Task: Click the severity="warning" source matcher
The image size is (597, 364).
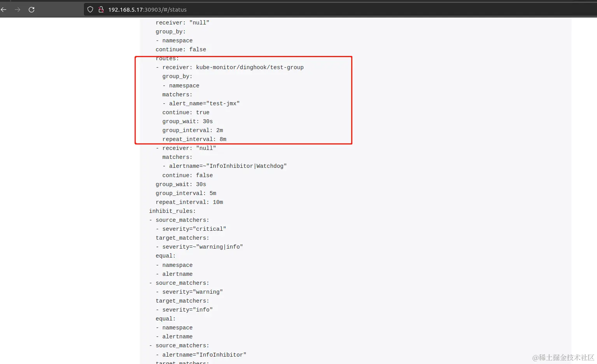Action: [x=193, y=292]
